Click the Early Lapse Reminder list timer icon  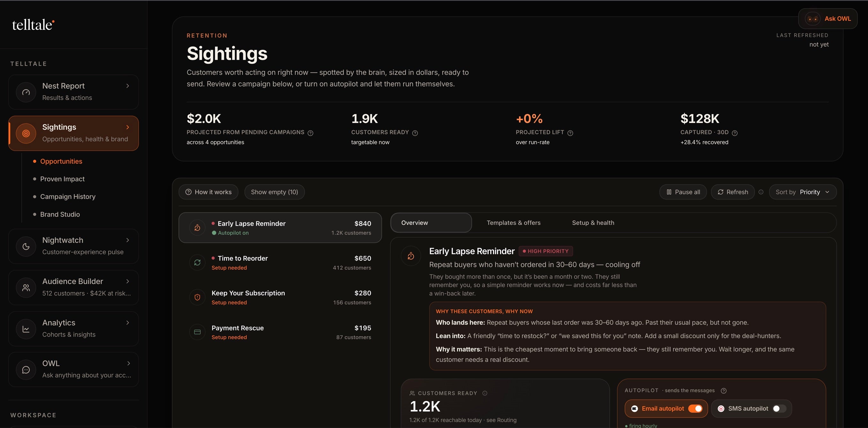click(198, 228)
